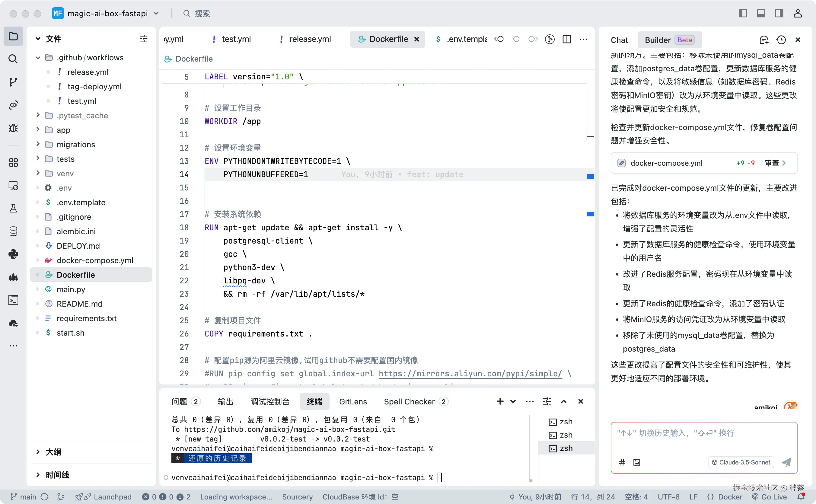816x504 pixels.
Task: Open Source Control in activity bar
Action: pyautogui.click(x=13, y=82)
